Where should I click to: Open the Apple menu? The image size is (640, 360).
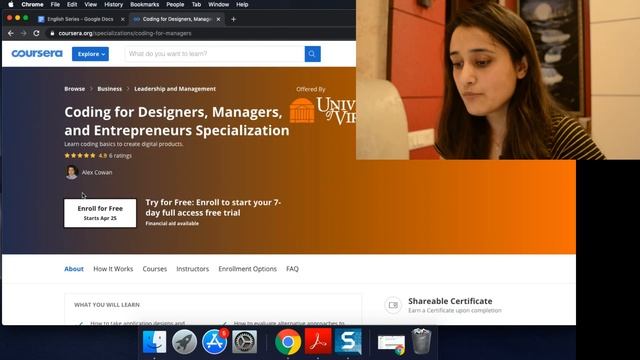point(11,4)
